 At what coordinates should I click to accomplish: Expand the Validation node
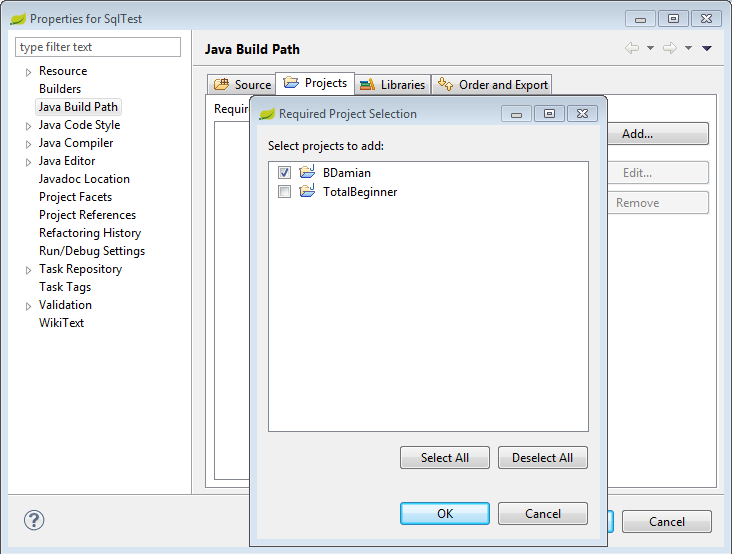click(28, 306)
